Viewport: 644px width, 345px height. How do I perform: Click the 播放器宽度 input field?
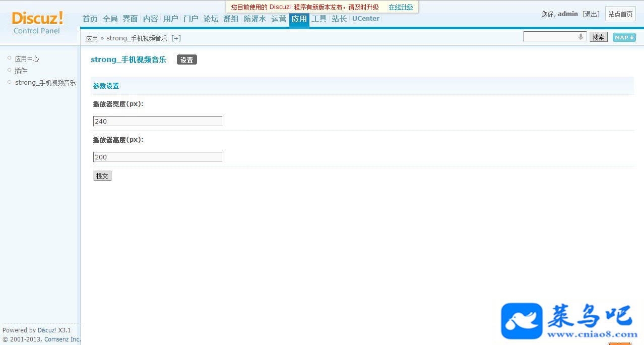pos(158,121)
